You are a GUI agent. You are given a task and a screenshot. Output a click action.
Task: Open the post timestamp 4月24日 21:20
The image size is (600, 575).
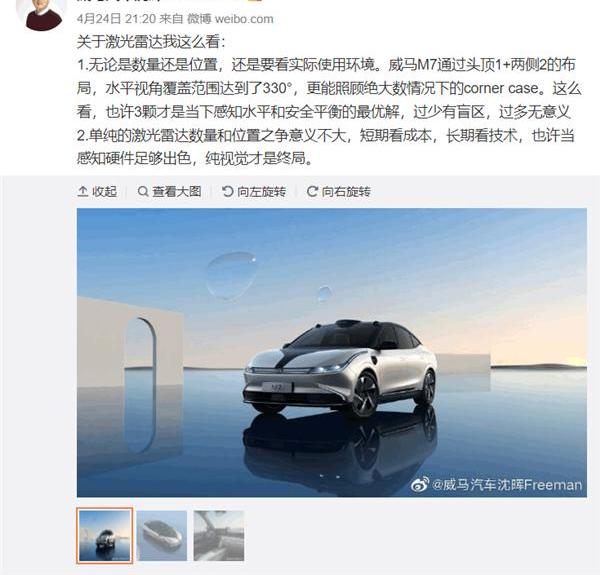(116, 18)
